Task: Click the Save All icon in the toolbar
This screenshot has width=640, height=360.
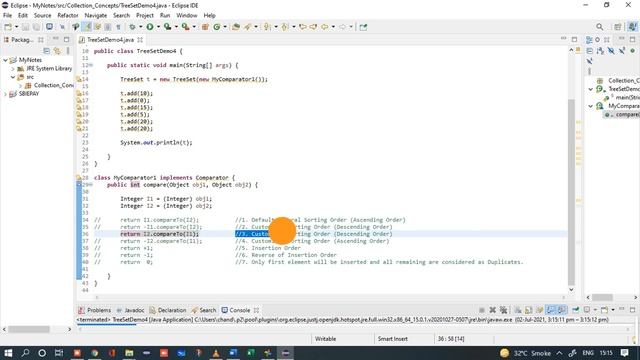Action: click(36, 27)
